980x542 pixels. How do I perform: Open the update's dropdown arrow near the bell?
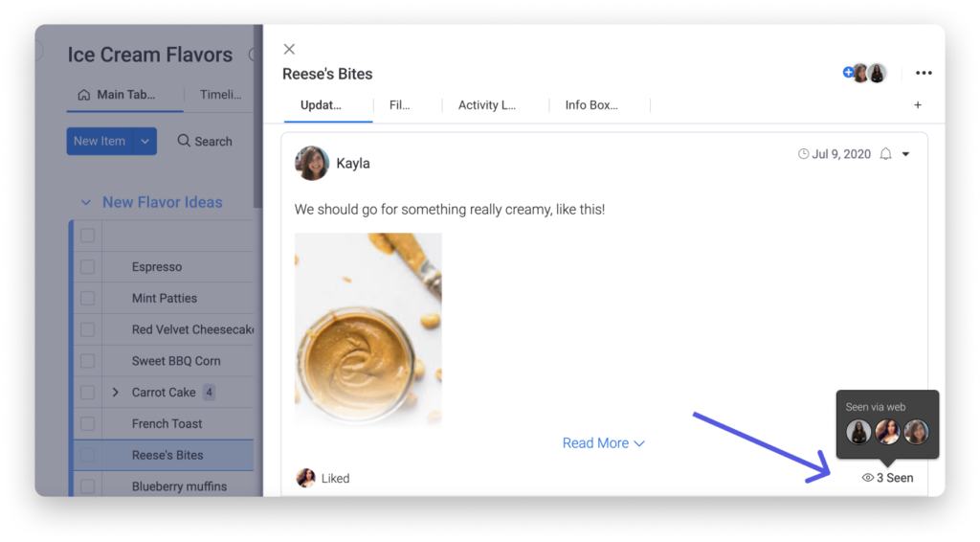point(905,154)
